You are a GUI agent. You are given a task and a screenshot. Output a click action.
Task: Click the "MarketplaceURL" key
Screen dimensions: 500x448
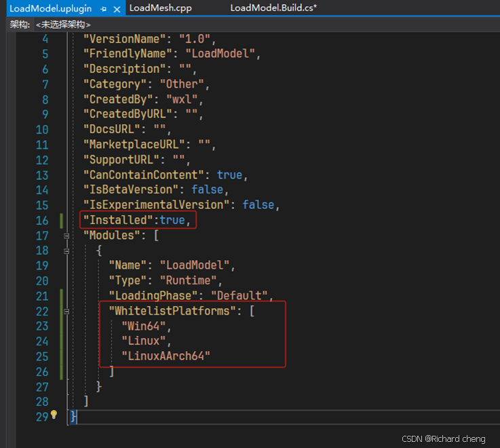[134, 145]
